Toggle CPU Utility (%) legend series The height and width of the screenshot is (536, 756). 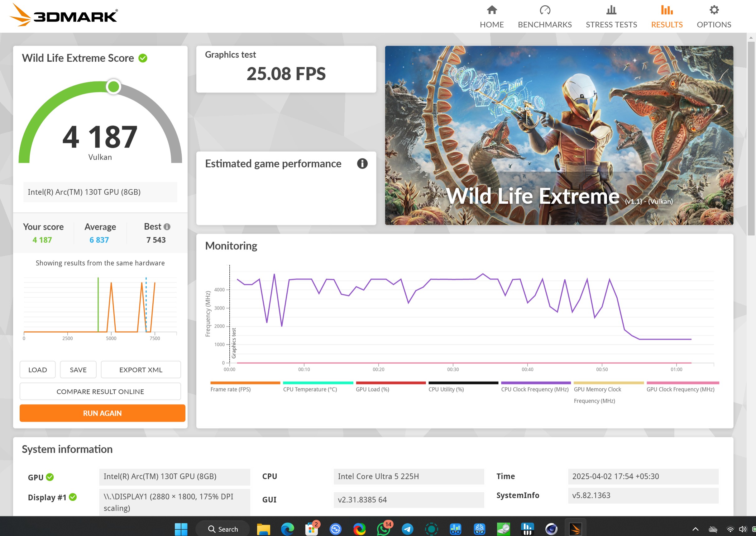tap(463, 387)
